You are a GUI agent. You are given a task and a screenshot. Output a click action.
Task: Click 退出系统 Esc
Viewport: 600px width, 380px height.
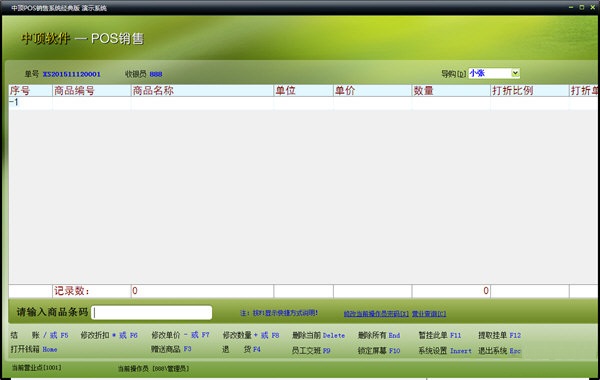pos(499,351)
